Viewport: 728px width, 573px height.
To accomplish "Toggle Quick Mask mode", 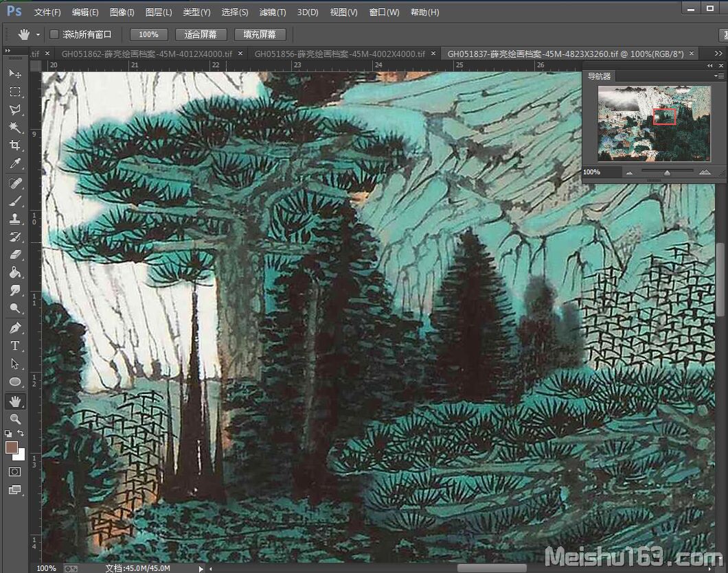I will [15, 472].
